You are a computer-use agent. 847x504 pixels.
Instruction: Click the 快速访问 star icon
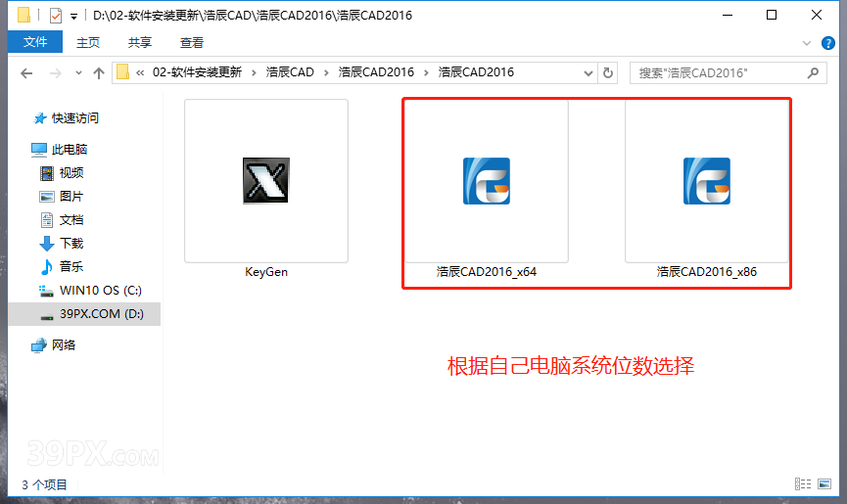click(x=39, y=118)
